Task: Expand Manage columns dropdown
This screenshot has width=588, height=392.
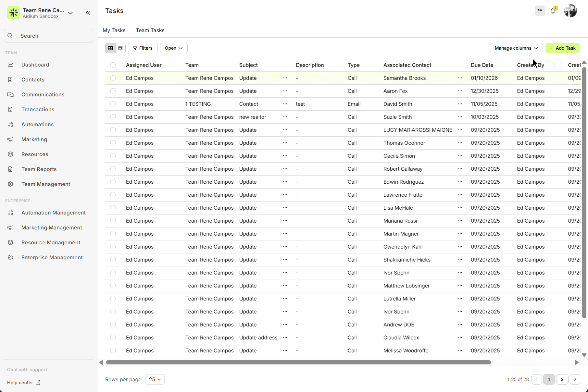Action: click(516, 48)
